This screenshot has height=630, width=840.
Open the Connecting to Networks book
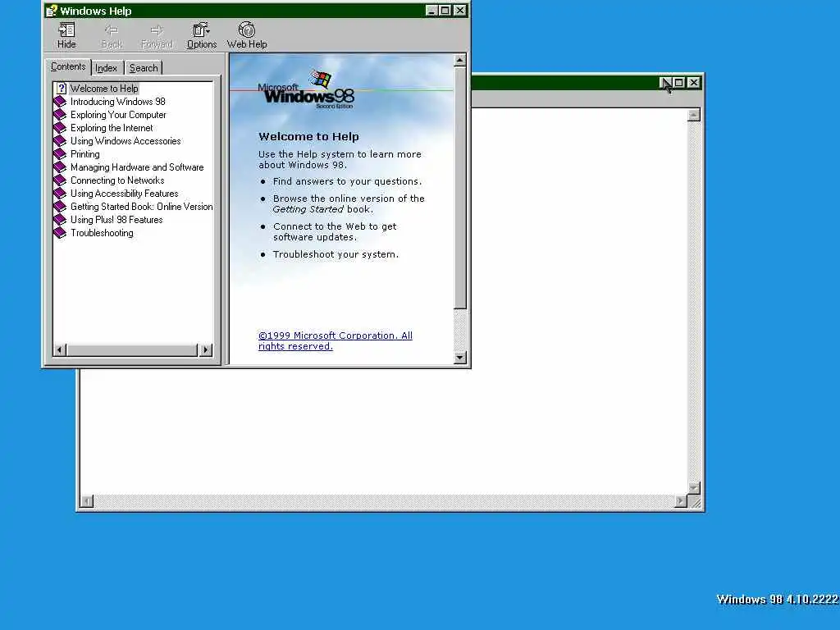point(117,180)
